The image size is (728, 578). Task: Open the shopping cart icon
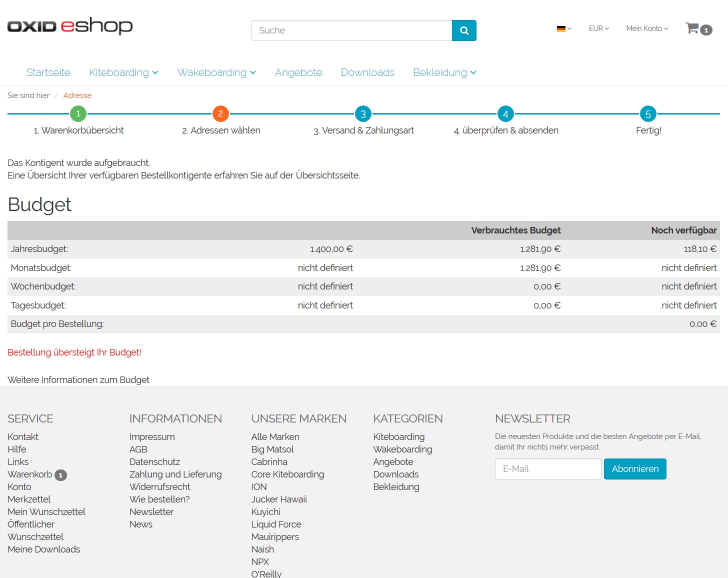[x=693, y=28]
